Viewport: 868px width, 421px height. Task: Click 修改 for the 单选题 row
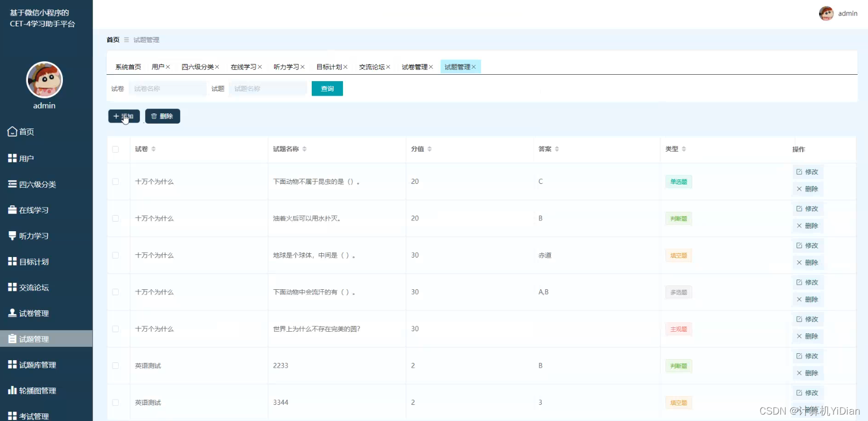click(807, 172)
